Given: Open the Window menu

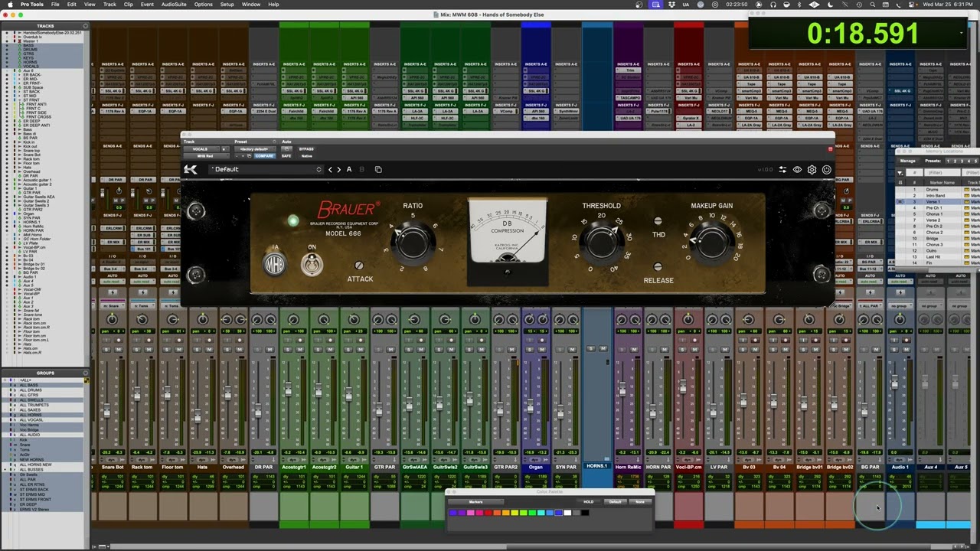Looking at the screenshot, I should pyautogui.click(x=251, y=5).
